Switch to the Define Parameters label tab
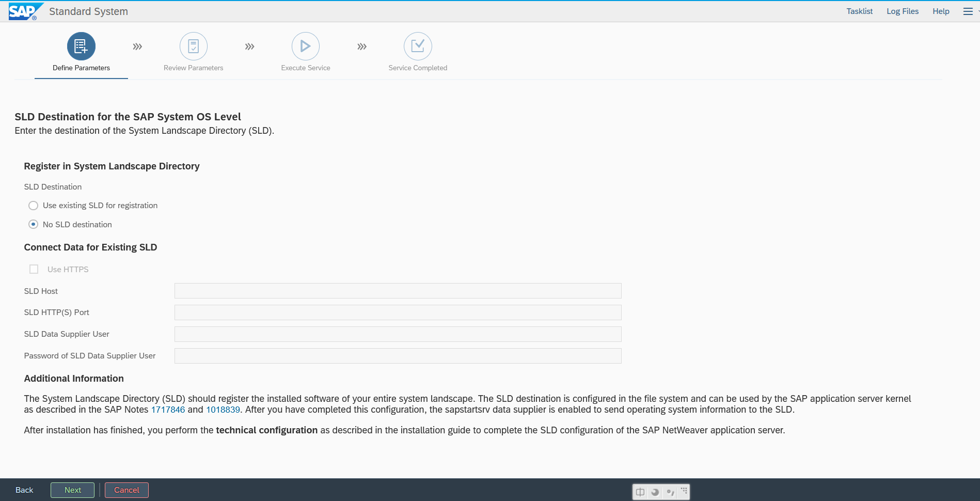The width and height of the screenshot is (980, 501). click(x=81, y=68)
